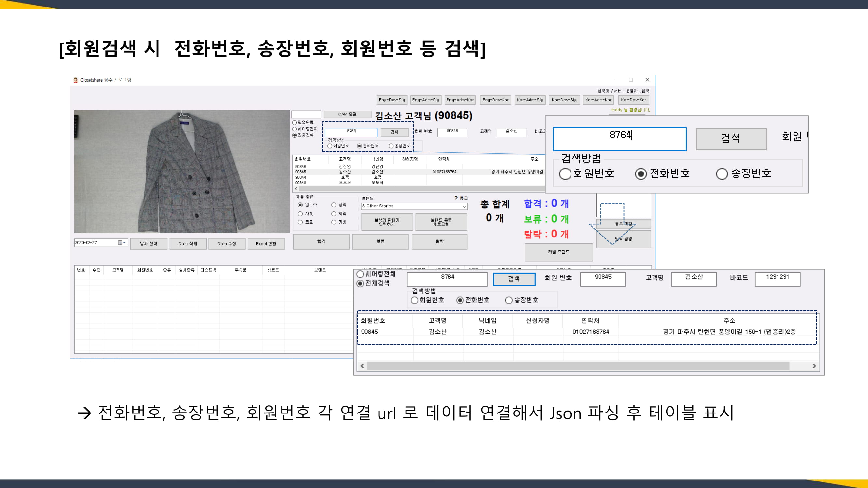Switch to Eng-Adm-Kor server
The image size is (868, 488).
click(x=460, y=100)
